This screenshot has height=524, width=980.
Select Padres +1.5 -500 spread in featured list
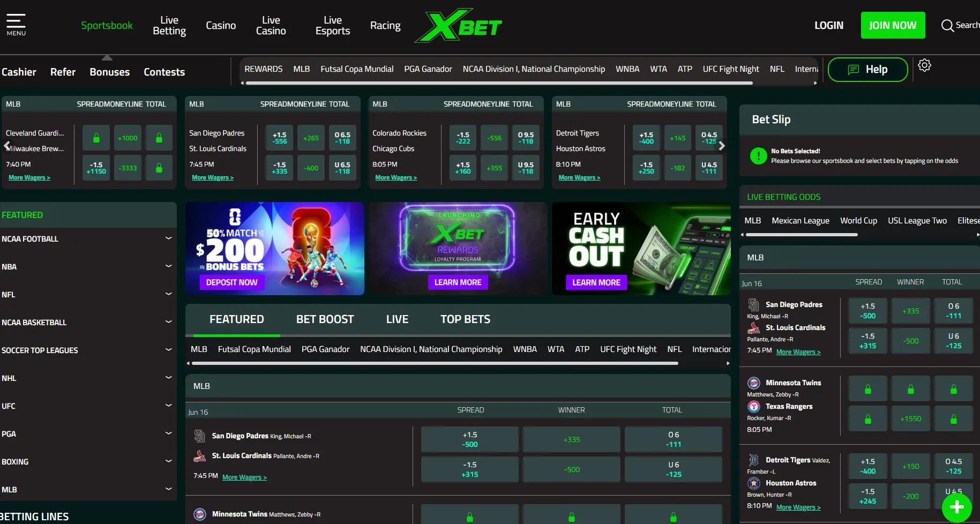470,439
